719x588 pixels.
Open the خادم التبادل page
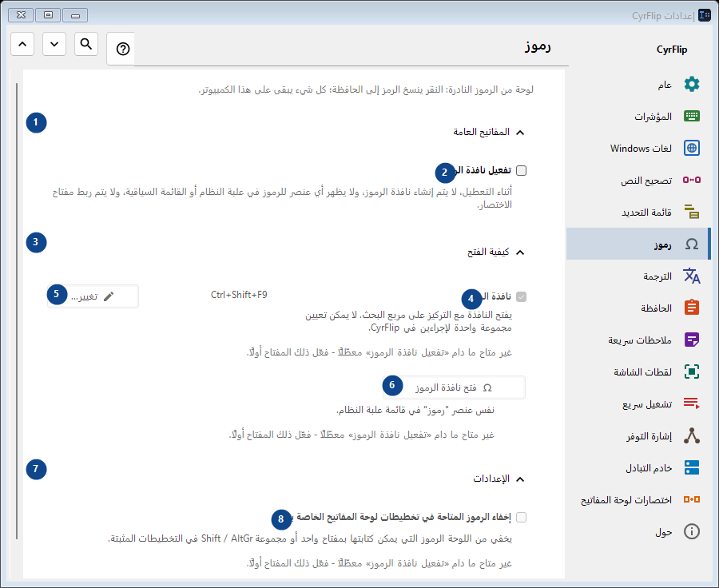638,467
